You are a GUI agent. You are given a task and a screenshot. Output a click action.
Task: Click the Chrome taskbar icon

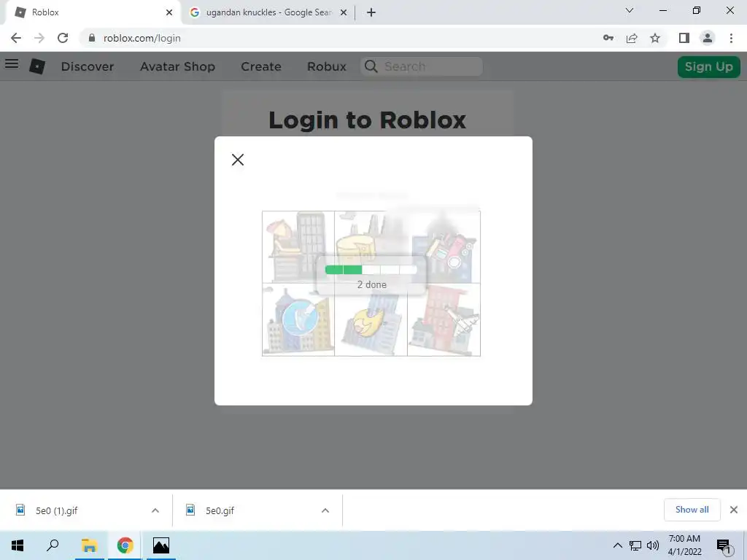coord(125,545)
